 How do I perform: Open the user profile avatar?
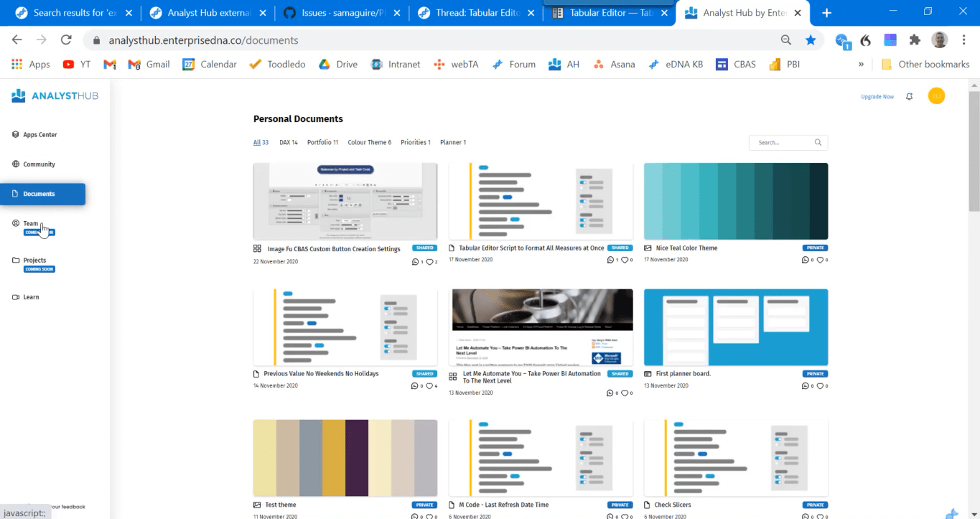click(936, 96)
